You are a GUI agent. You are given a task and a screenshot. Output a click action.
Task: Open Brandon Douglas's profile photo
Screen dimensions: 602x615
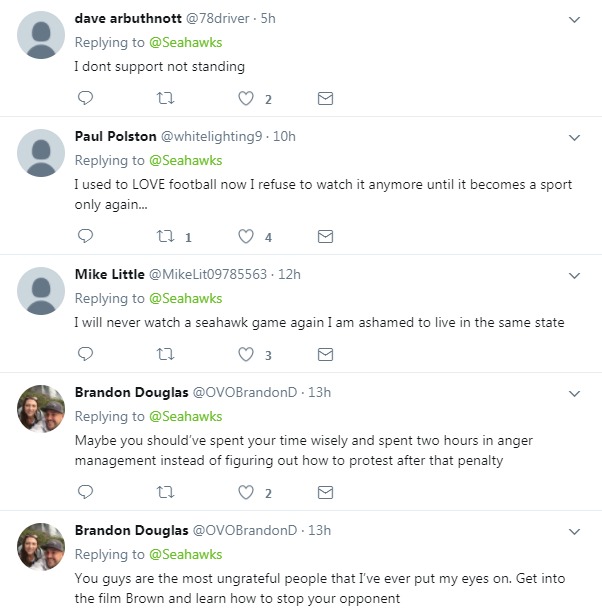click(x=42, y=407)
